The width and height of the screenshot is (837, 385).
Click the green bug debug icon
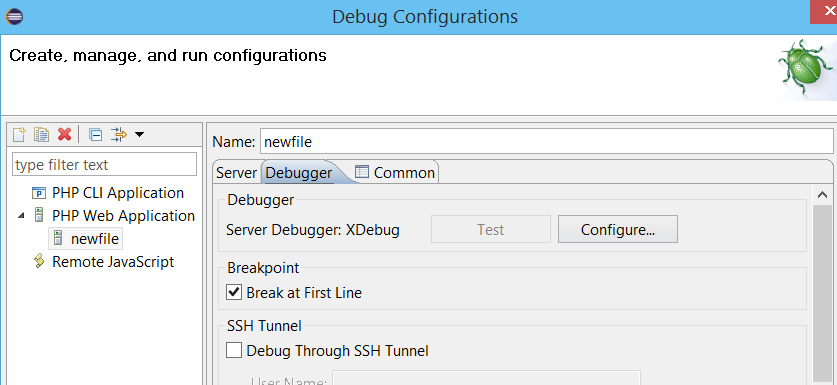pos(806,68)
